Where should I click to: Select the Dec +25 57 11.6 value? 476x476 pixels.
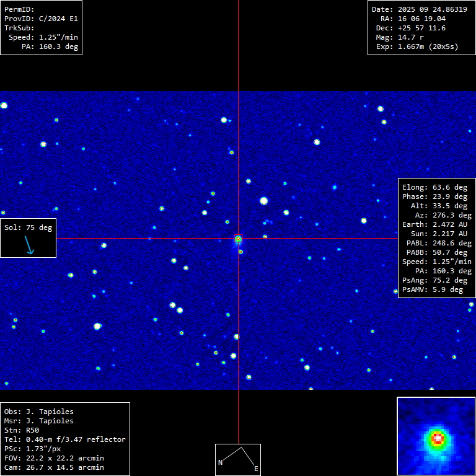pos(411,28)
